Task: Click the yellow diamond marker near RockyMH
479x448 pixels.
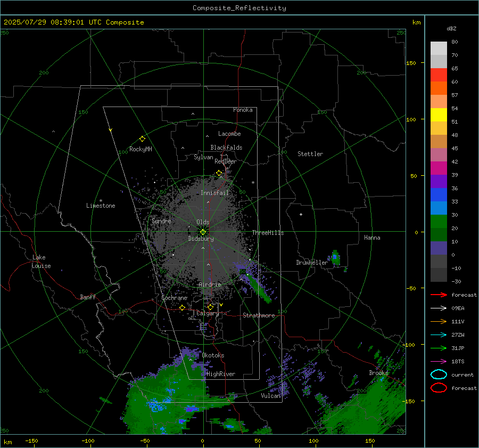Action: click(x=142, y=139)
